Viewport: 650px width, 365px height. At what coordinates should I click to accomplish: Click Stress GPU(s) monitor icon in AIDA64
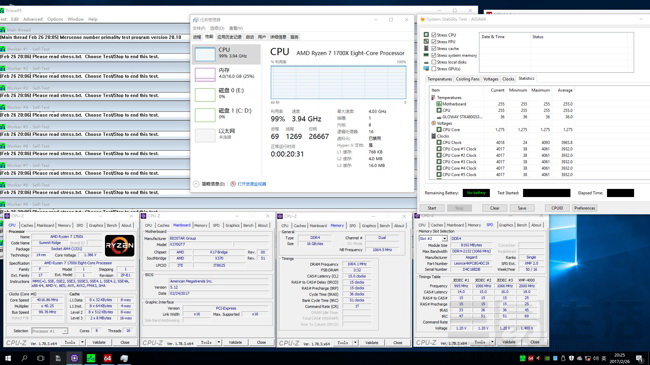pos(426,68)
